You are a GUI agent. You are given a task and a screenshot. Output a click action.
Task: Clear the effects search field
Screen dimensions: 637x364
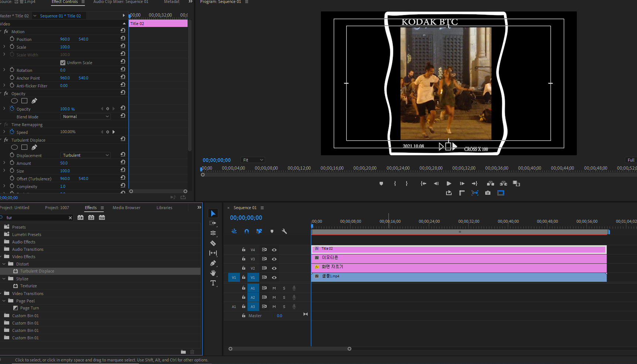coord(70,218)
